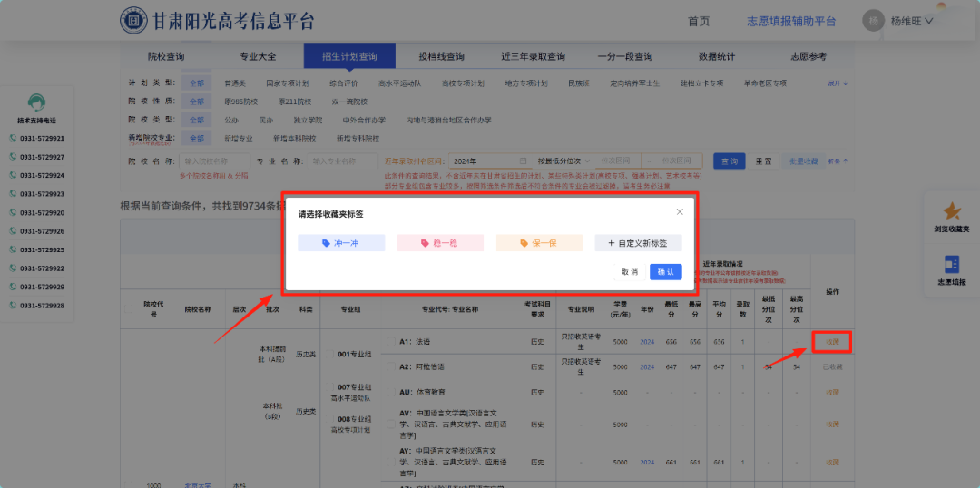Switch to the 投档线查询 tab
Viewport: 980px width, 488px height.
point(441,56)
